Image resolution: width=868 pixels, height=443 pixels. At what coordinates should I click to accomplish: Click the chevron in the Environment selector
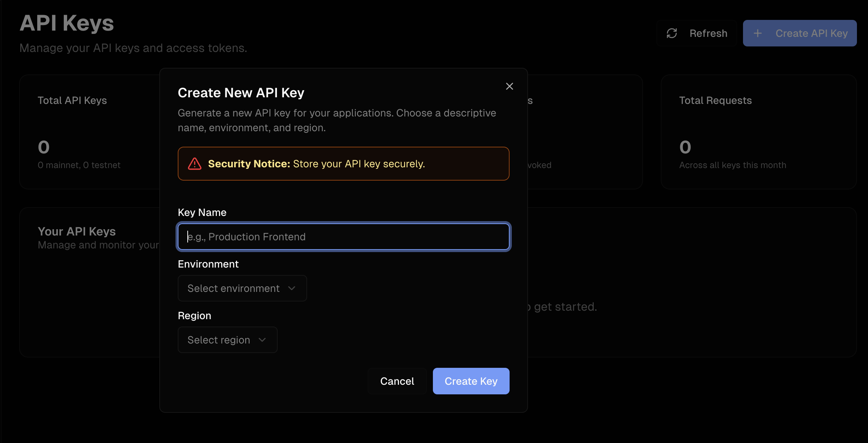click(292, 288)
